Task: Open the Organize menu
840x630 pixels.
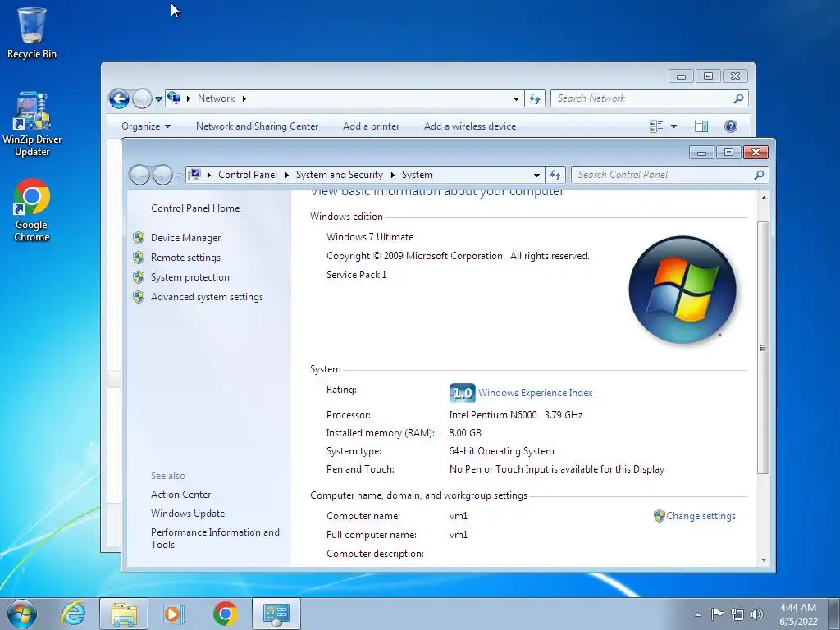Action: [x=146, y=126]
